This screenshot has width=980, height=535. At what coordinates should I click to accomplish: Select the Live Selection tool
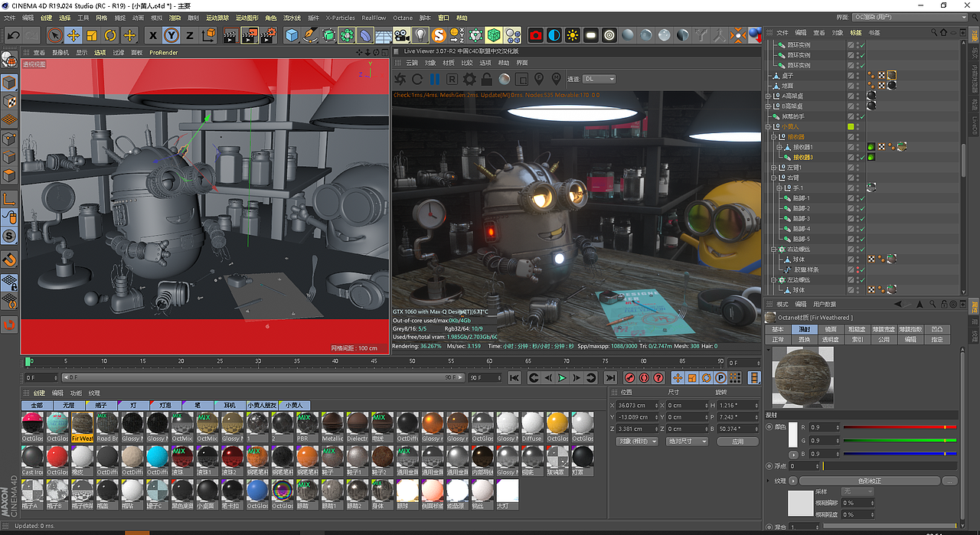pos(54,35)
